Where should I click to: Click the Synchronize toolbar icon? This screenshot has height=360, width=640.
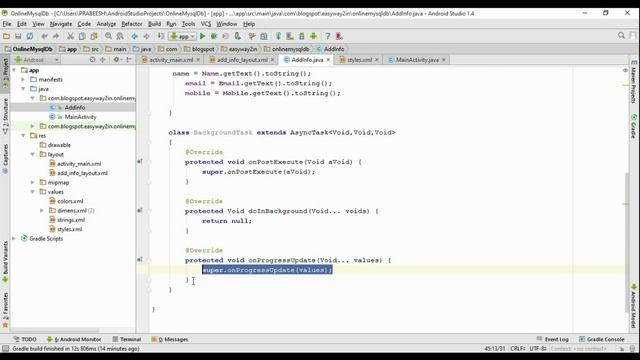pyautogui.click(x=30, y=36)
